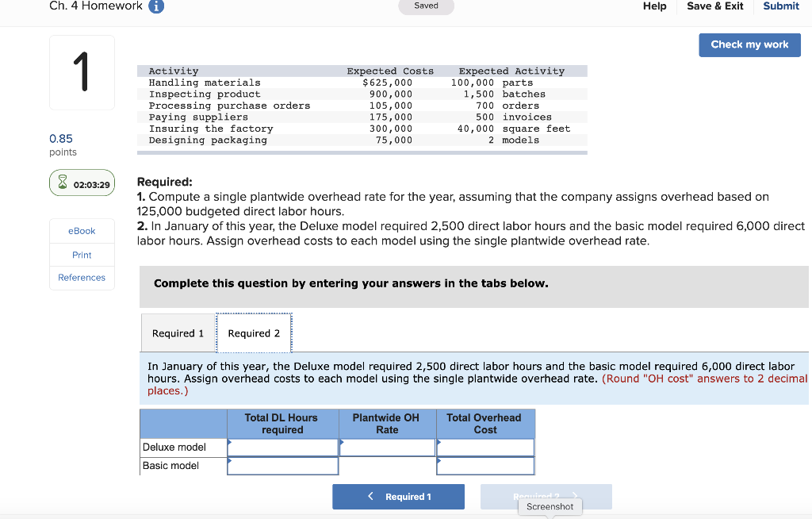
Task: Expand the Basic model Total Overhead Cost cell arrow
Action: coord(439,459)
